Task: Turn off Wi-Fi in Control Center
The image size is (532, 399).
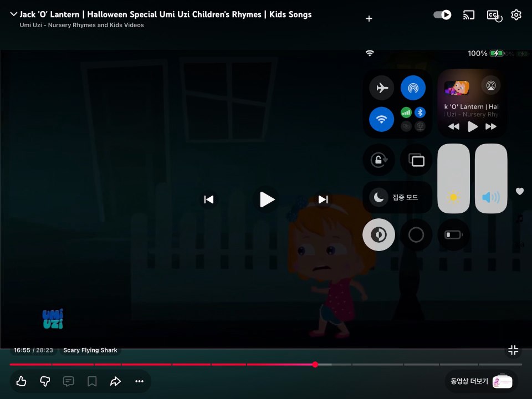Action: 382,119
